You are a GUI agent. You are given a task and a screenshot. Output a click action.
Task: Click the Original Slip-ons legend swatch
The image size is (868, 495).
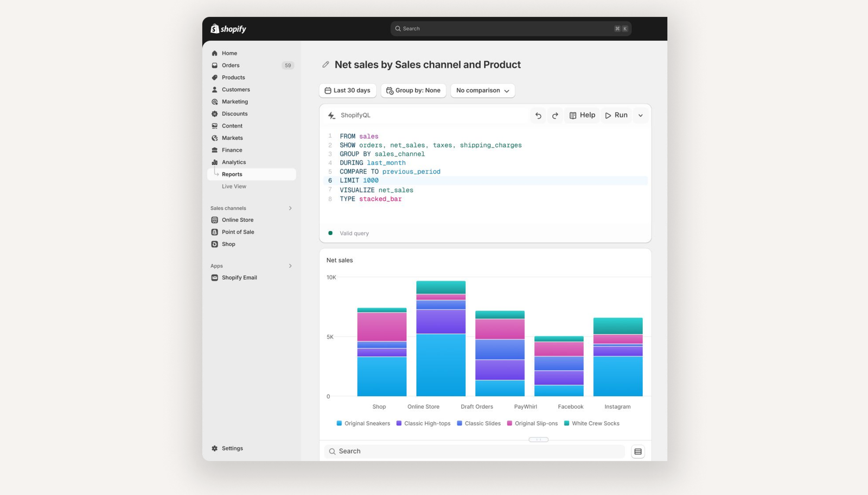[509, 423]
